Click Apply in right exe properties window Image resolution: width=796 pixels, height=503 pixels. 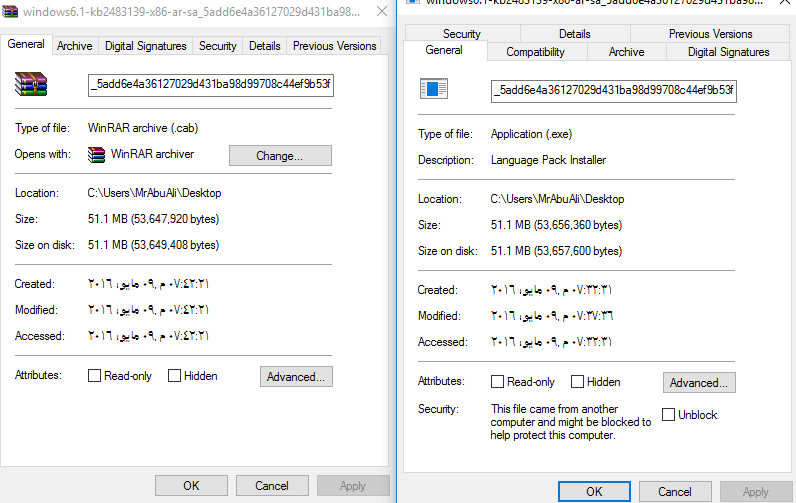[x=756, y=492]
